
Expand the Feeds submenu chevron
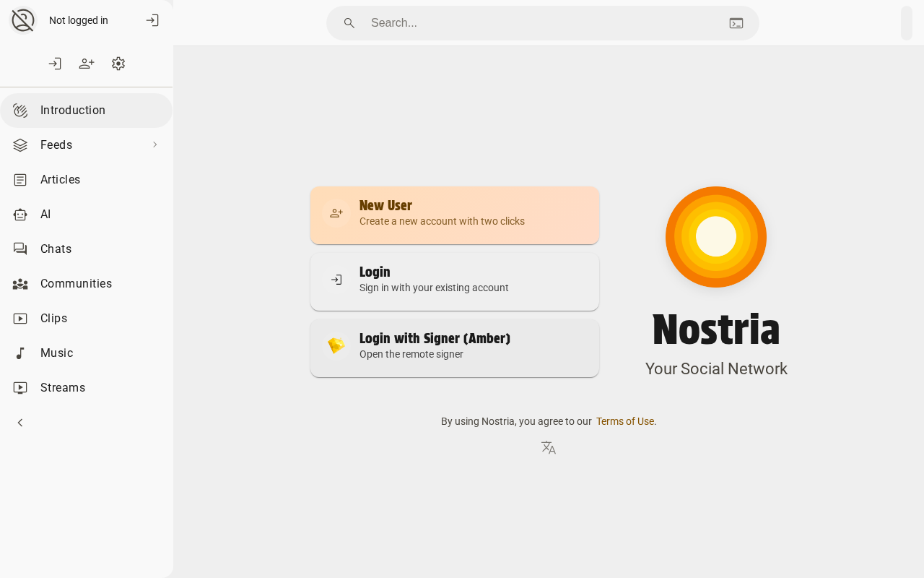click(x=154, y=144)
